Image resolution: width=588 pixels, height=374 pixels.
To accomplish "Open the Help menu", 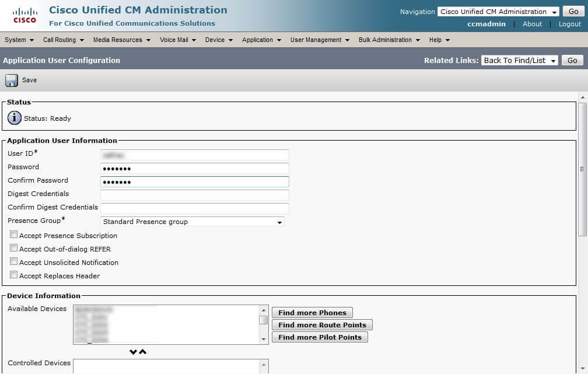I will pos(439,40).
